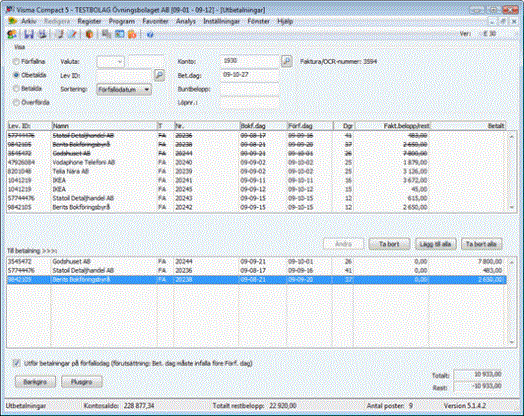Click the Bankgiro button
The height and width of the screenshot is (416, 524).
pos(35,382)
